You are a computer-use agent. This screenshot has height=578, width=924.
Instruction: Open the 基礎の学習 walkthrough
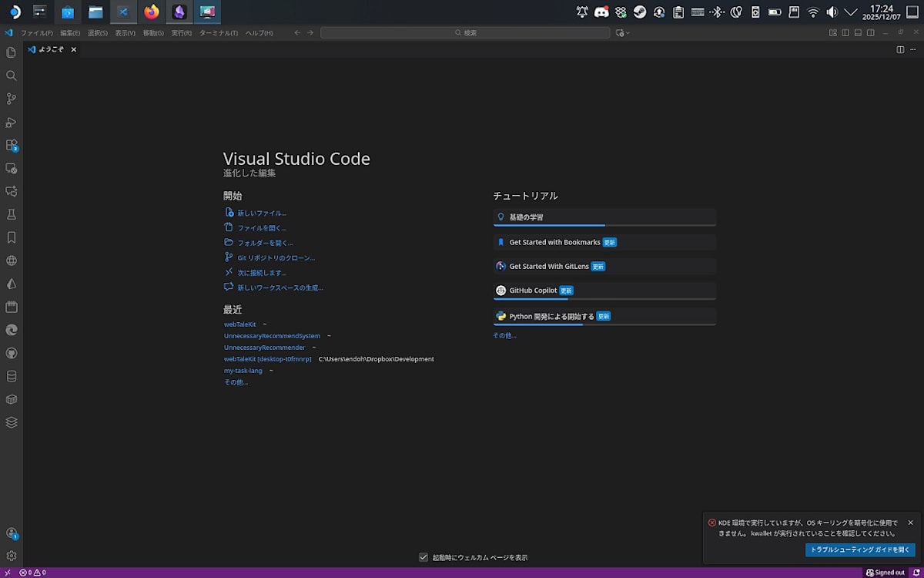coord(604,217)
